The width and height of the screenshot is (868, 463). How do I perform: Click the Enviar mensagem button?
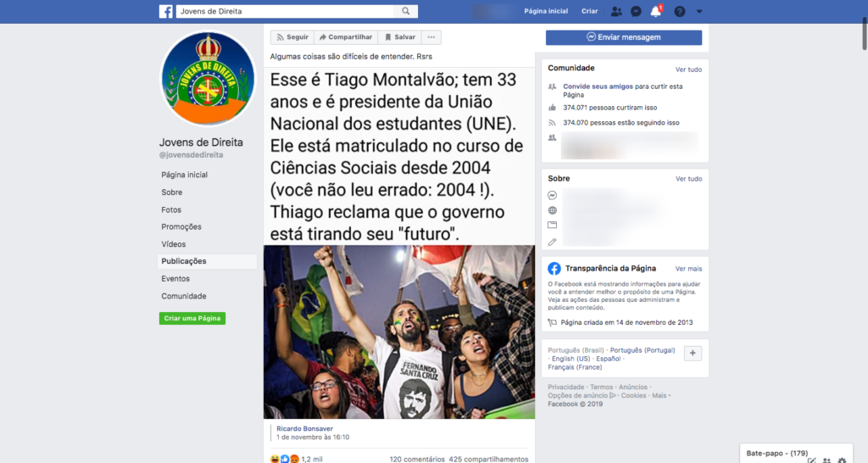tap(624, 37)
